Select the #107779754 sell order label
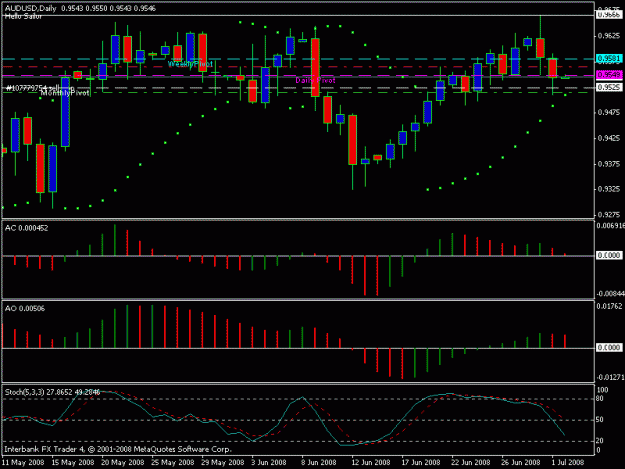 click(x=39, y=88)
